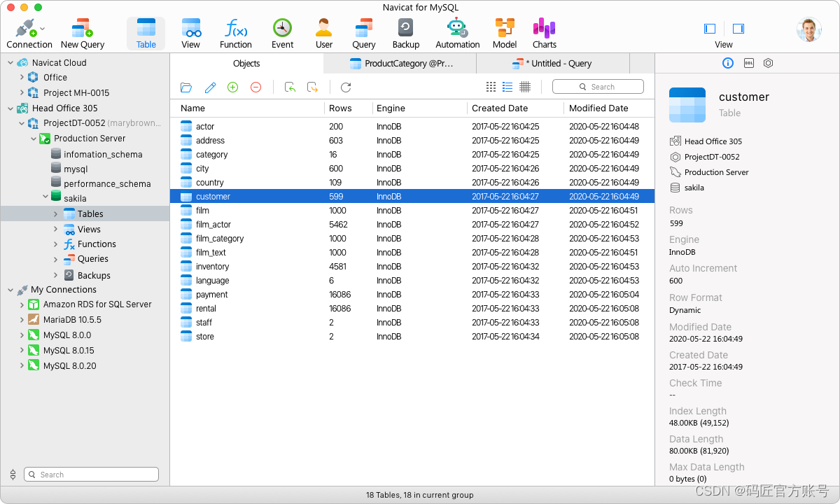Switch to detail view mode
This screenshot has width=840, height=504.
tap(525, 87)
